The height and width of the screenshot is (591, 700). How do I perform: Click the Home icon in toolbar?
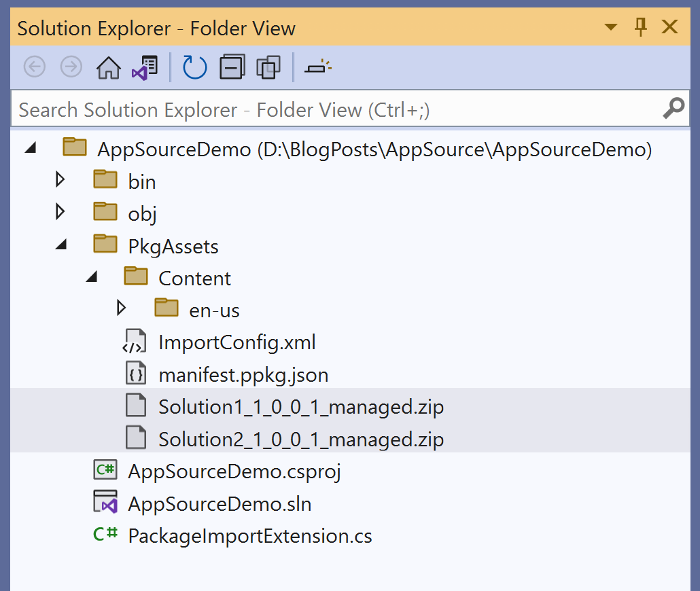click(x=109, y=67)
